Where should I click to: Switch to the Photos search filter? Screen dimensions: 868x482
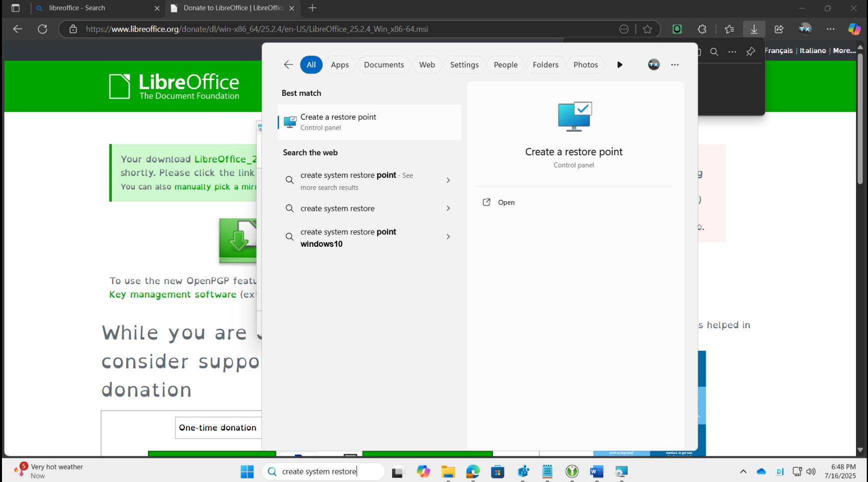point(585,64)
